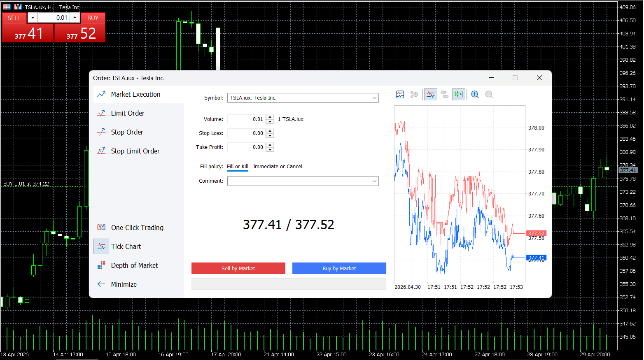644x360 pixels.
Task: Close the Order TSLA.iux dialog
Action: (539, 78)
